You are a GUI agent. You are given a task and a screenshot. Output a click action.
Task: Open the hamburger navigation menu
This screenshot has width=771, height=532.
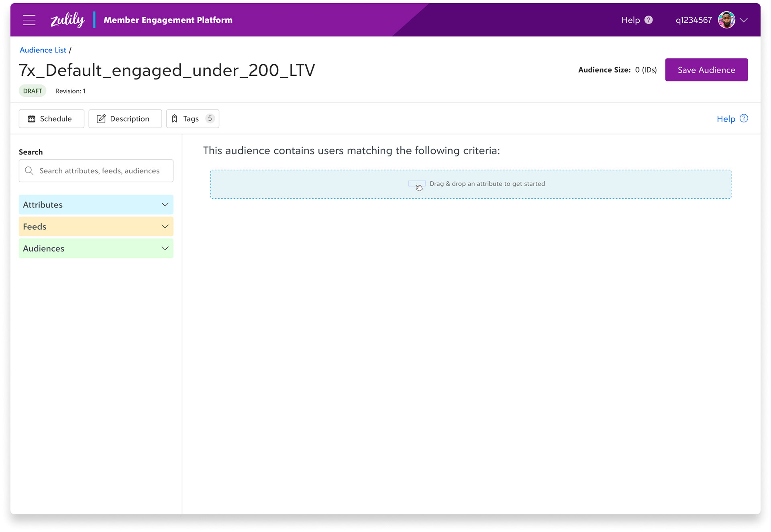29,20
